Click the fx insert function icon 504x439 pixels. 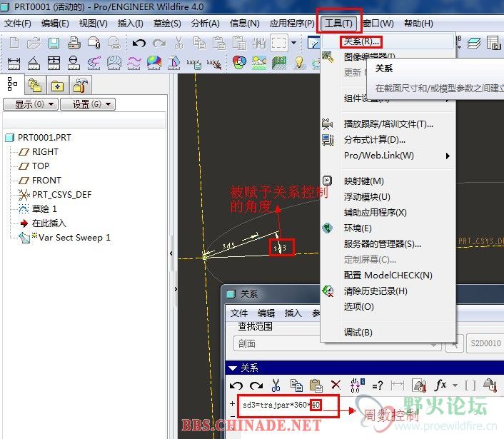click(440, 385)
